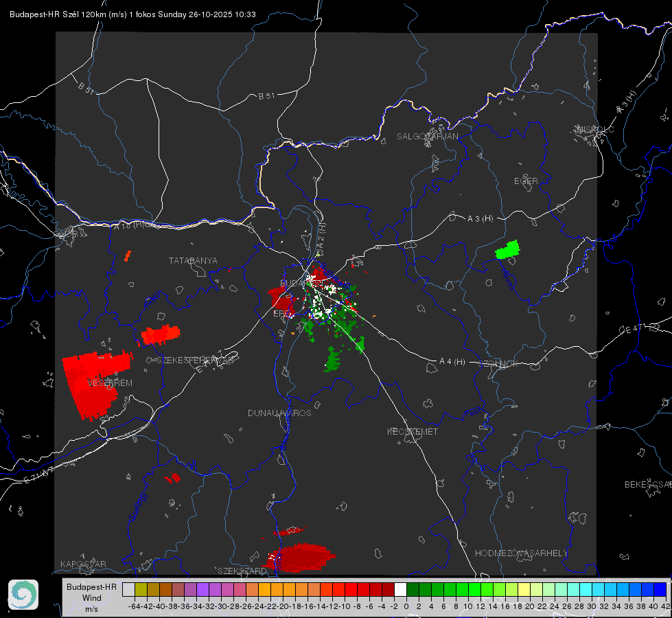Click the light gray swatch left of -64

click(x=128, y=589)
